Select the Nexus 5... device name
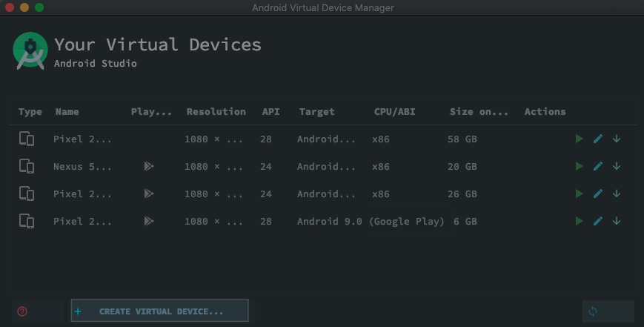The height and width of the screenshot is (327, 644). [x=82, y=166]
